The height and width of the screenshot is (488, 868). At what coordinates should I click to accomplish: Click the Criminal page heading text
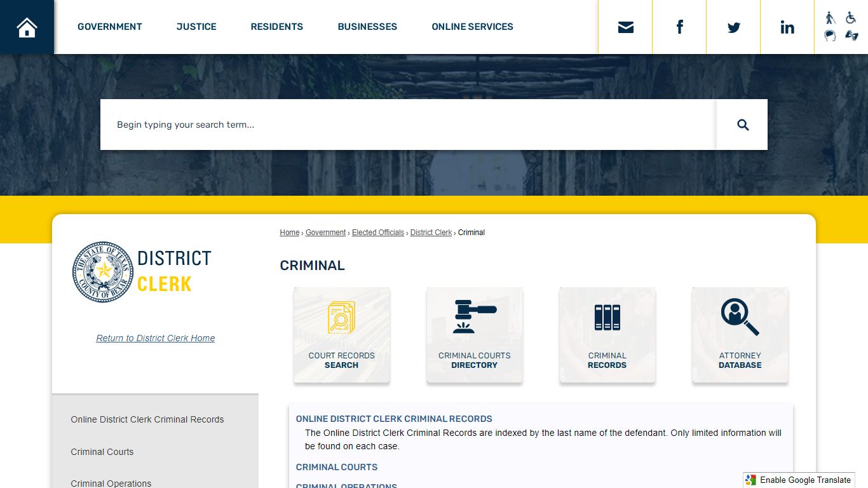[313, 266]
